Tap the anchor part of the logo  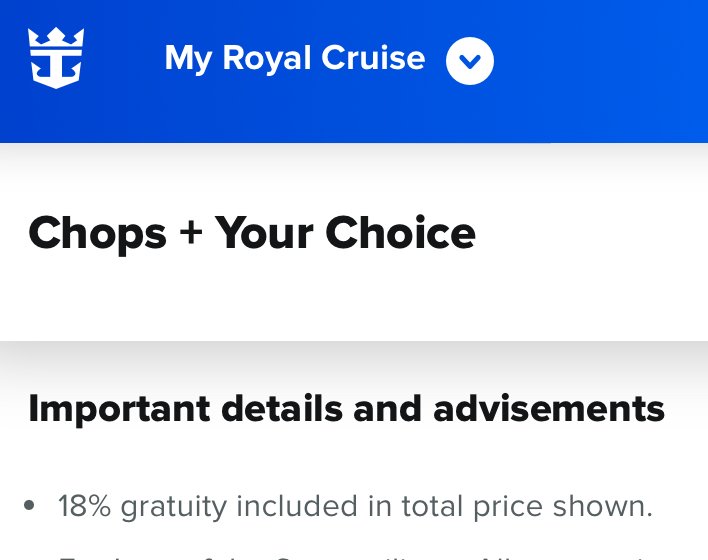click(x=56, y=69)
